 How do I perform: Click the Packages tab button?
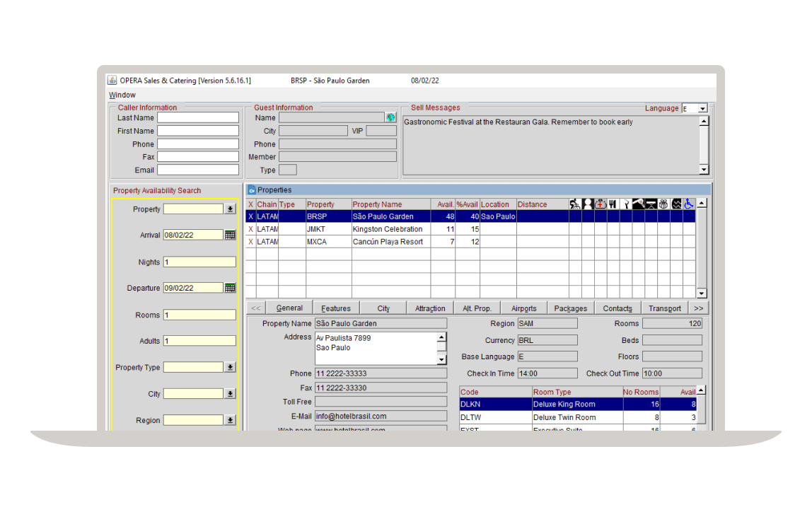(x=570, y=308)
